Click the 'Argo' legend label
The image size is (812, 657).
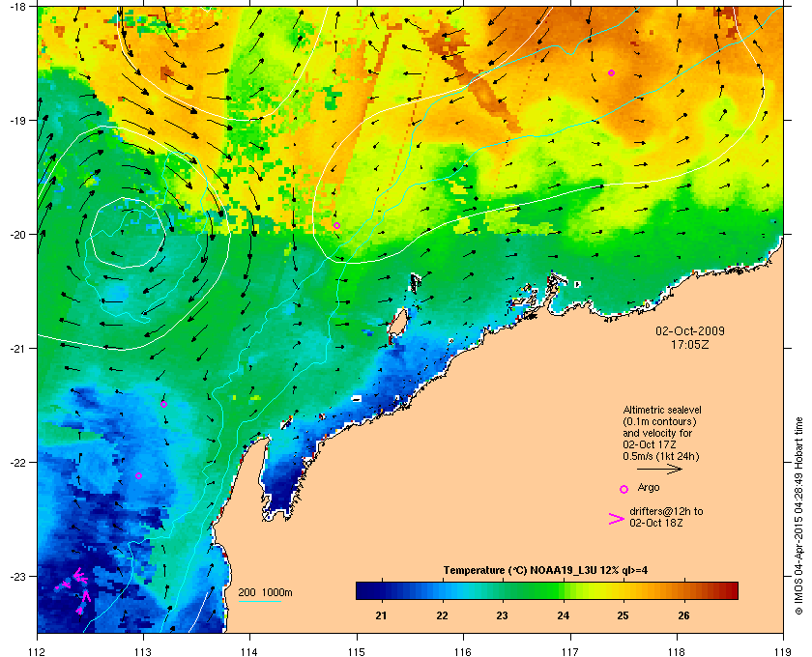point(649,488)
